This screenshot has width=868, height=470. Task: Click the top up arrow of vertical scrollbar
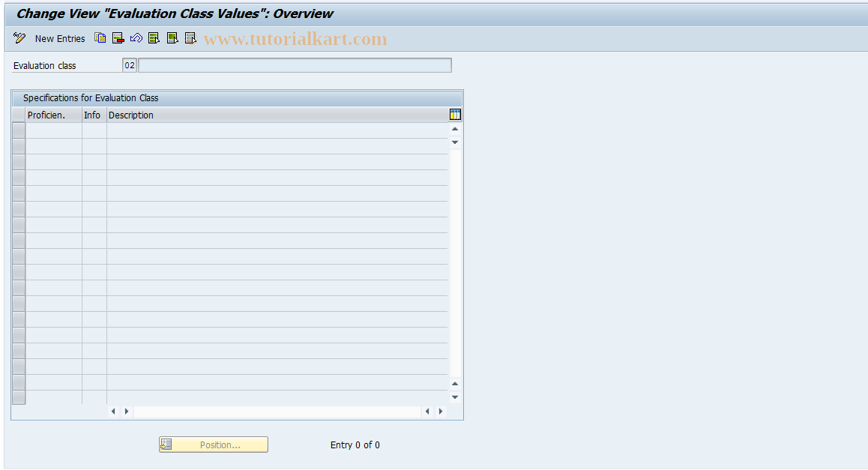click(x=455, y=129)
